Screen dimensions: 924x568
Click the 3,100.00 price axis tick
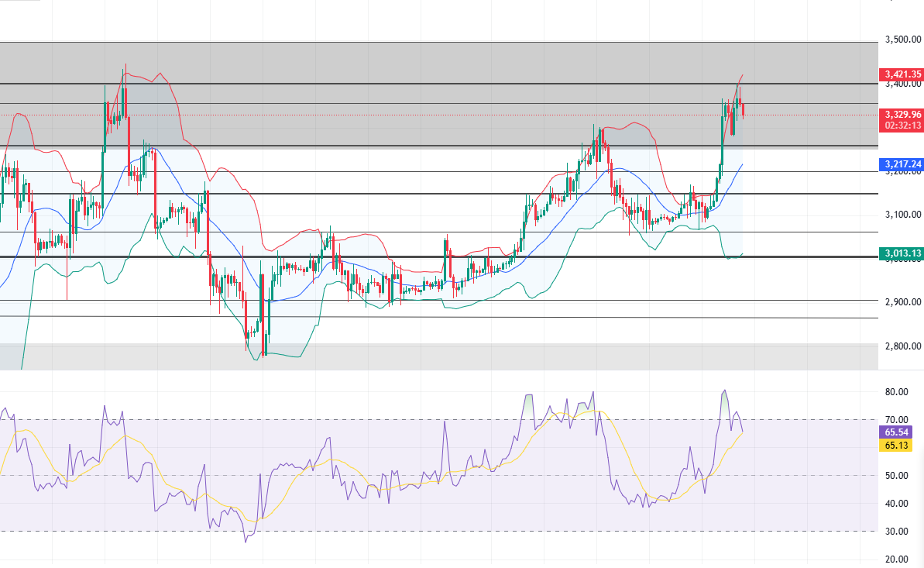pos(902,215)
